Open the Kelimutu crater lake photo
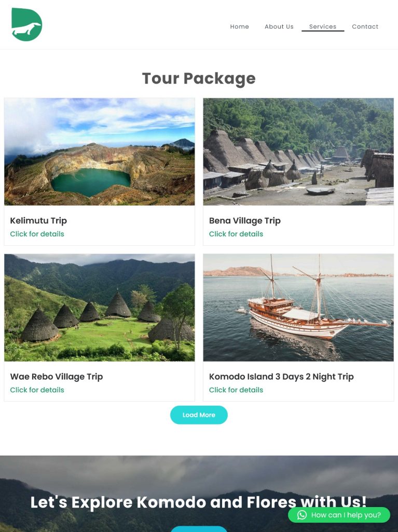The height and width of the screenshot is (532, 398). point(100,152)
